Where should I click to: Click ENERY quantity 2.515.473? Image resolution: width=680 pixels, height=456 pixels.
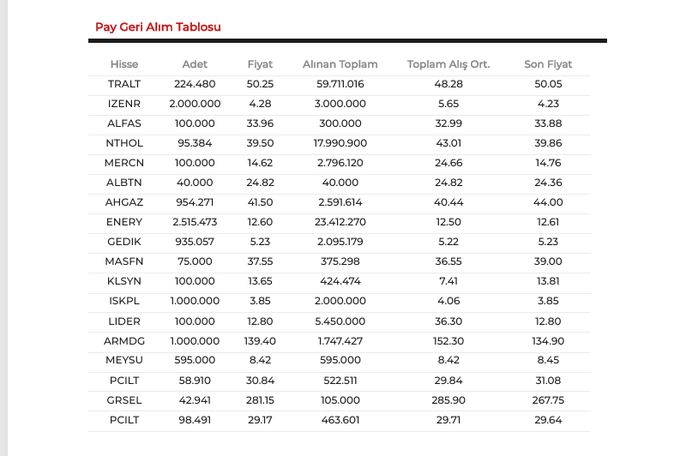(195, 222)
